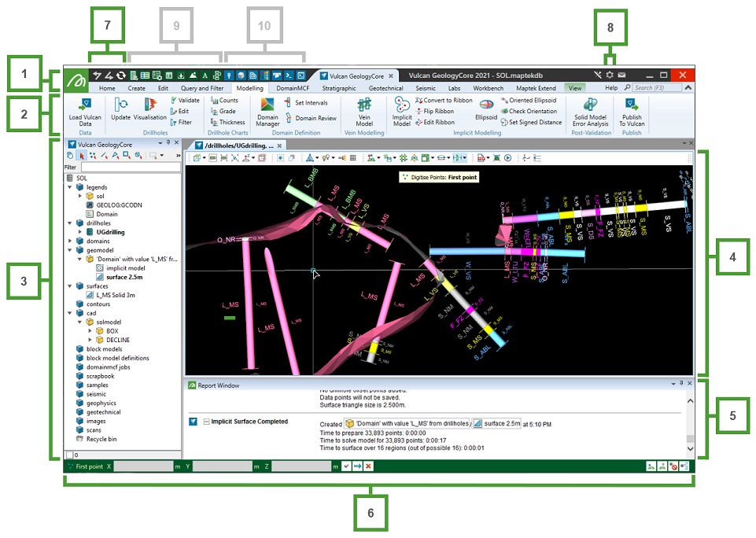Click Domain Review button
Image resolution: width=756 pixels, height=538 pixels.
(311, 118)
